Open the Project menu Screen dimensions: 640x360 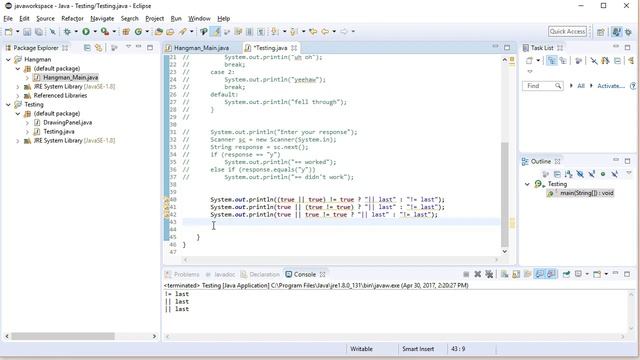point(154,18)
